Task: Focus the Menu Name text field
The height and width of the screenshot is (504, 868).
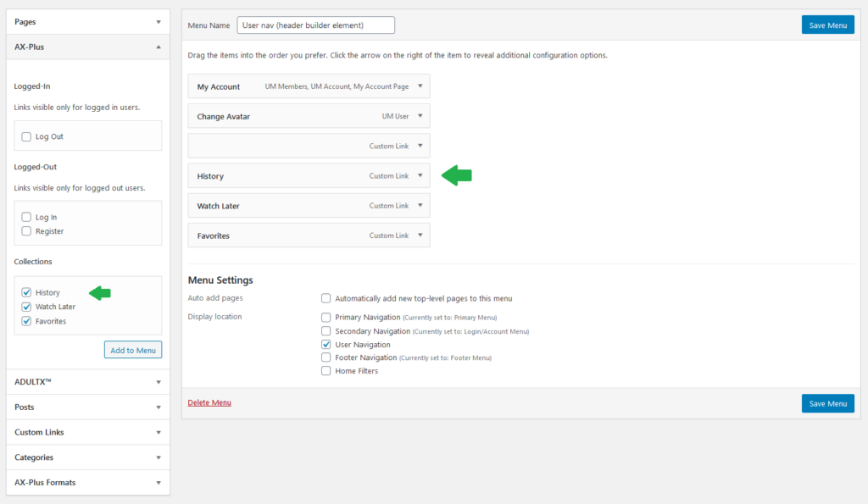Action: (315, 25)
